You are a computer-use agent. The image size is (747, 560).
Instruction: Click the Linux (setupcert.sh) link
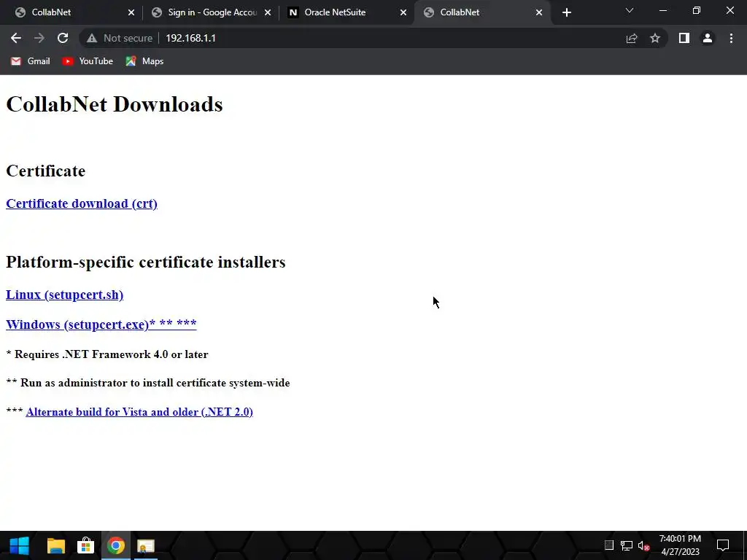[64, 295]
